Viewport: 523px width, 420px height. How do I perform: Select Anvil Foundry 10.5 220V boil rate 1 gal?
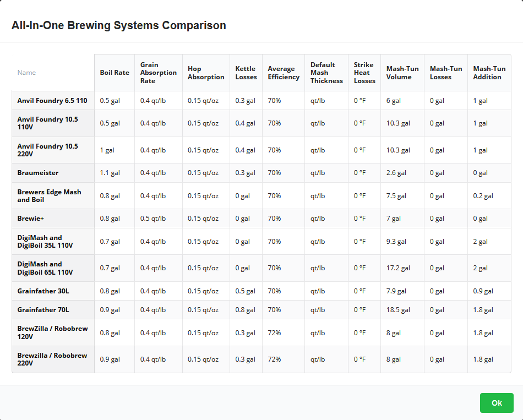(107, 150)
